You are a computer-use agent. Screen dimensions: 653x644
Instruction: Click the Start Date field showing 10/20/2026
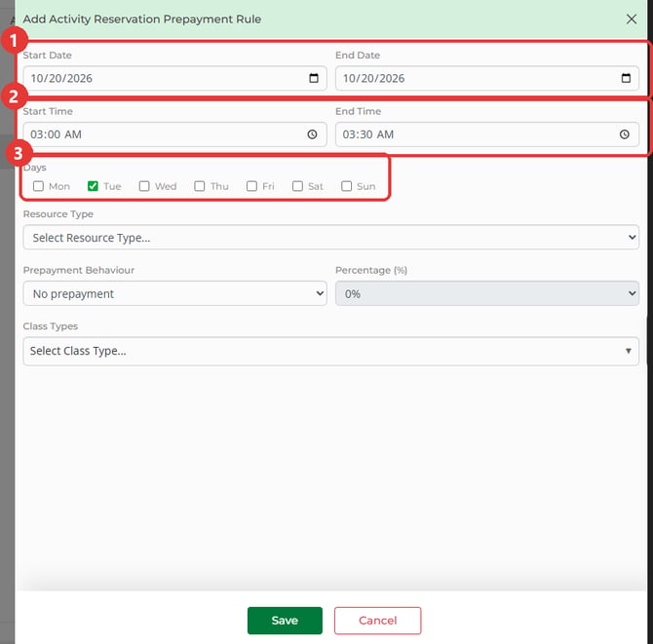coord(174,78)
